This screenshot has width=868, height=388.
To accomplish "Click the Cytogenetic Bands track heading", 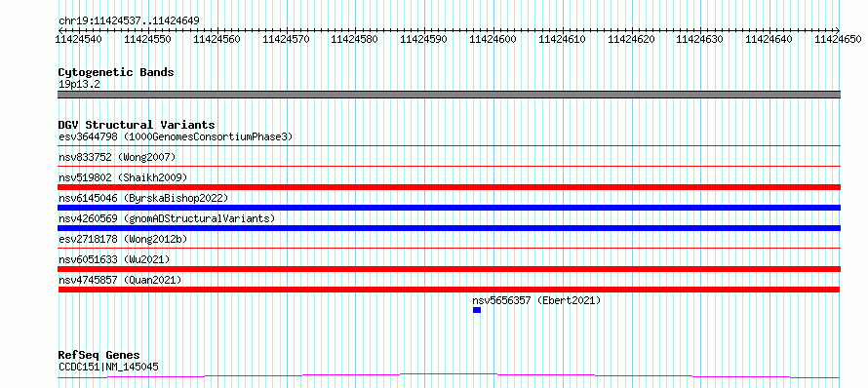I will click(x=116, y=72).
